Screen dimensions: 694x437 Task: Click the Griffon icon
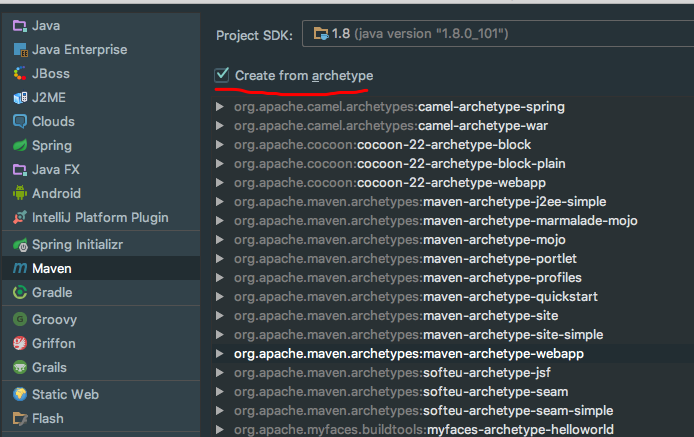pos(20,343)
